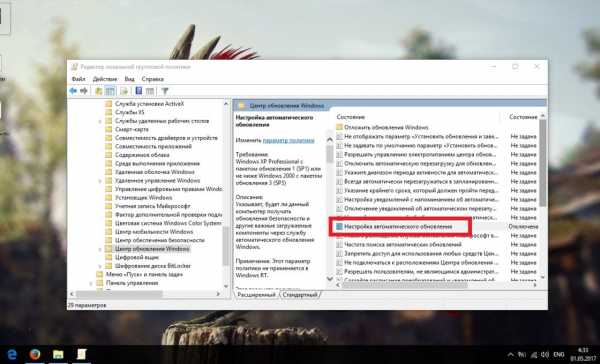Click the Forward arrow in the toolbar

point(84,91)
